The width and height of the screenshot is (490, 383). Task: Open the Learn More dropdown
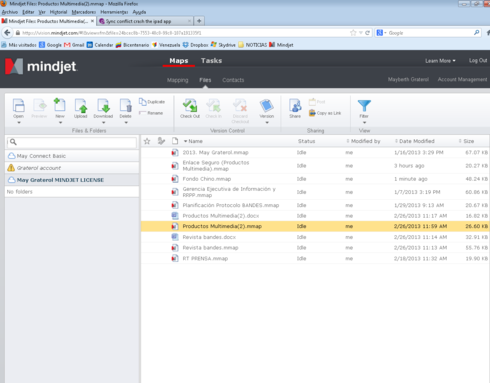tap(440, 61)
